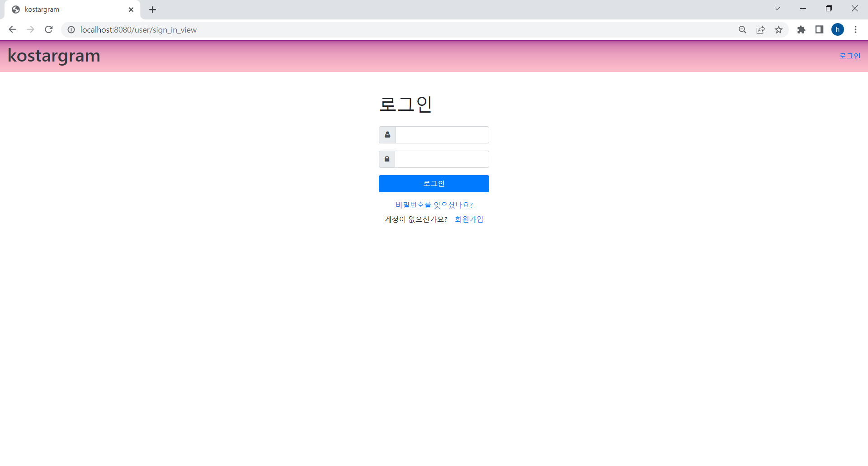Click the 로그인 link in the header
This screenshot has width=868, height=466.
850,56
